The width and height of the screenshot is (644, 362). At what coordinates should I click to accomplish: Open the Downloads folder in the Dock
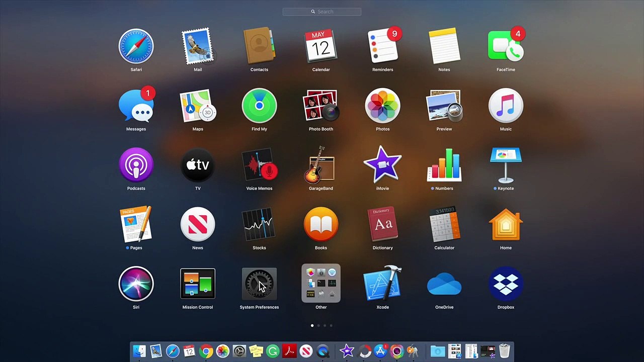(x=438, y=351)
